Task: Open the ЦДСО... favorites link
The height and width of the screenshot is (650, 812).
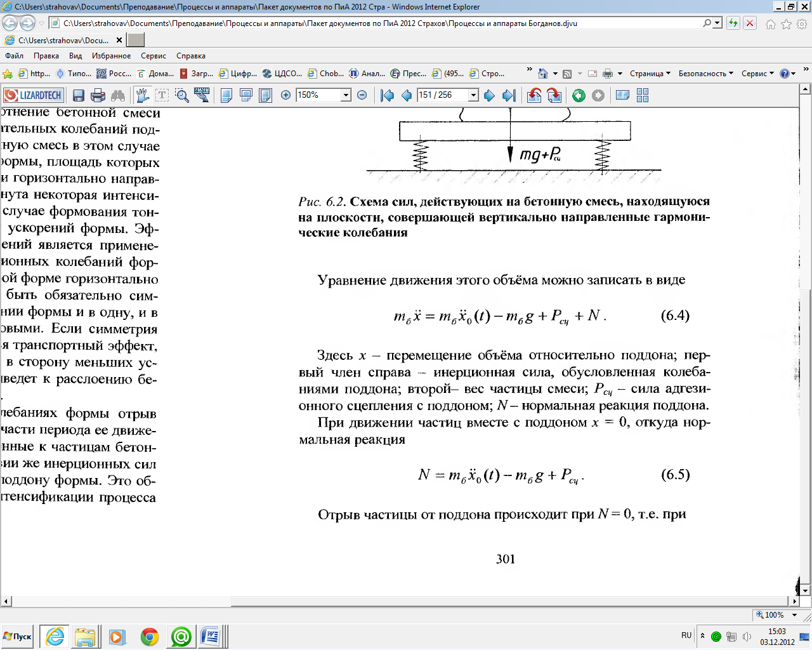Action: [x=282, y=74]
